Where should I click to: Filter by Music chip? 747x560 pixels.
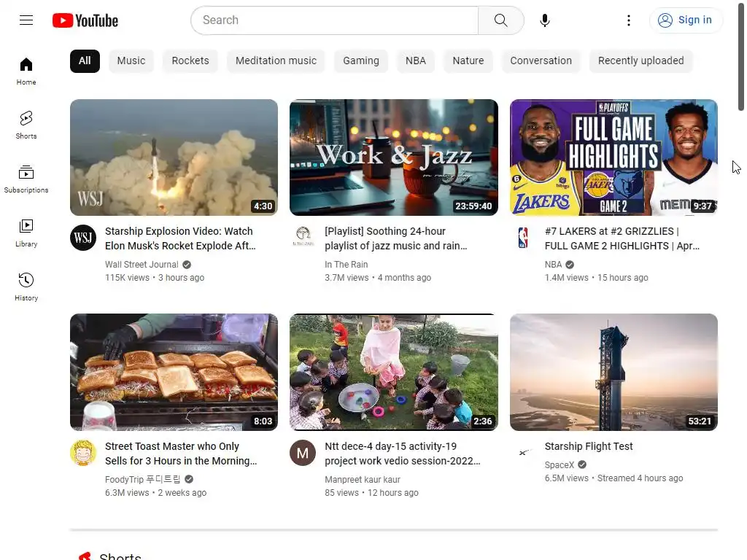coord(131,61)
